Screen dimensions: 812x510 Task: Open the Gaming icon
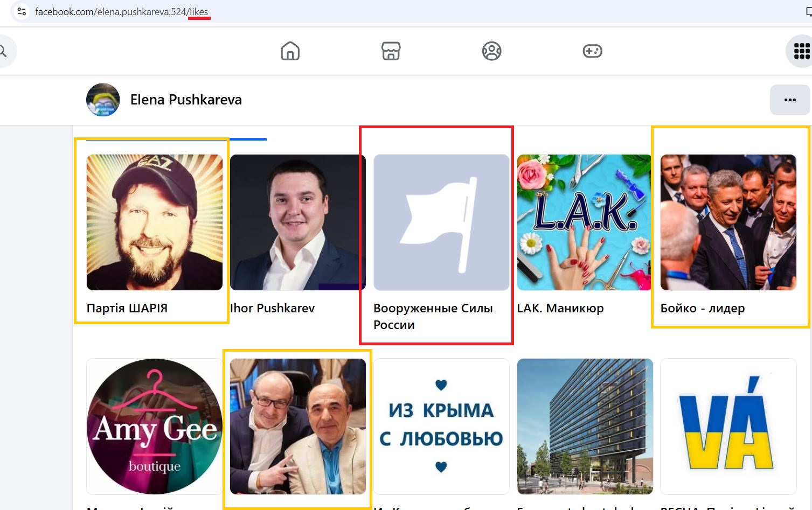592,51
